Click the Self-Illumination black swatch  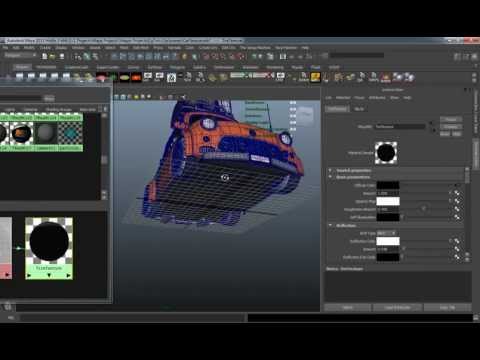tap(388, 217)
